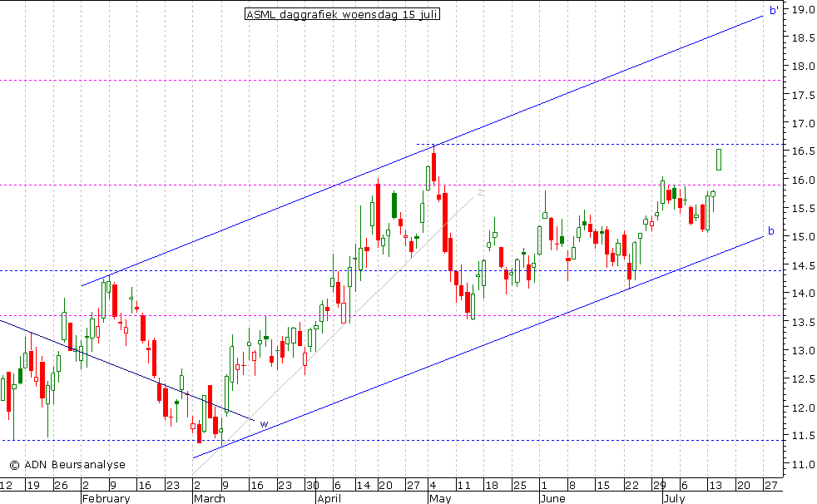Click date label 29 on time axis
The height and width of the screenshot is (504, 817).
point(660,485)
